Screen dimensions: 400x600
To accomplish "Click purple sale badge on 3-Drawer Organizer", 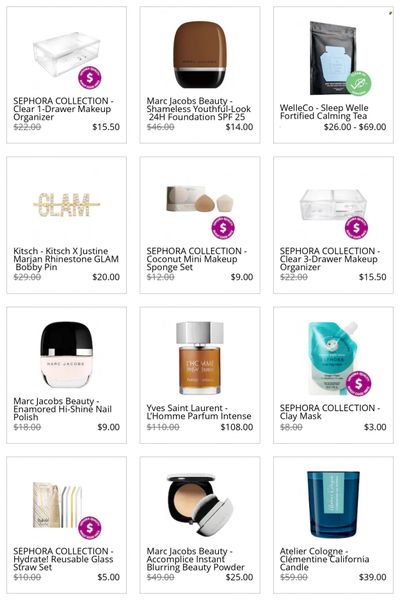I will click(356, 228).
